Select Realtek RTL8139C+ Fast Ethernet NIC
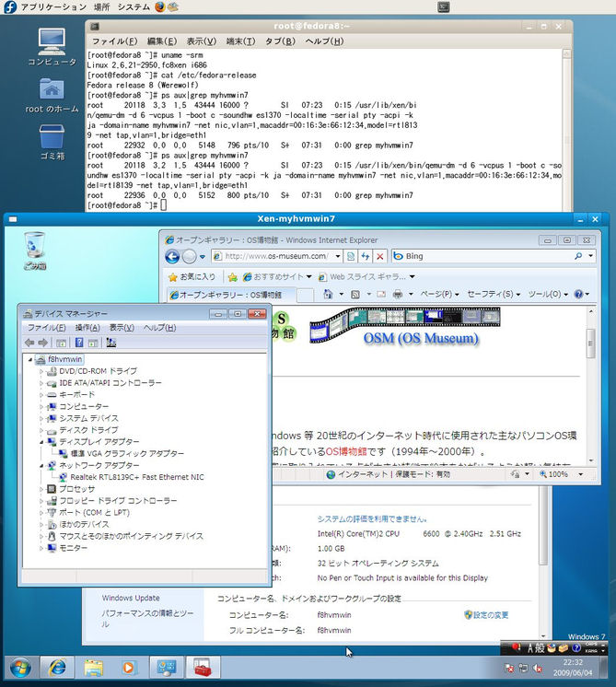616x687 pixels. tap(136, 477)
